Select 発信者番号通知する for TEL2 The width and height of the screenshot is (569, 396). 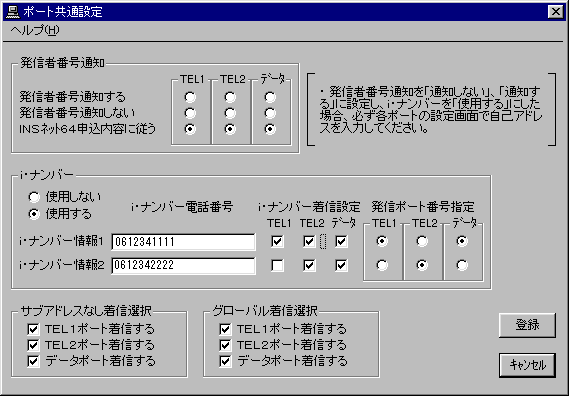click(230, 97)
